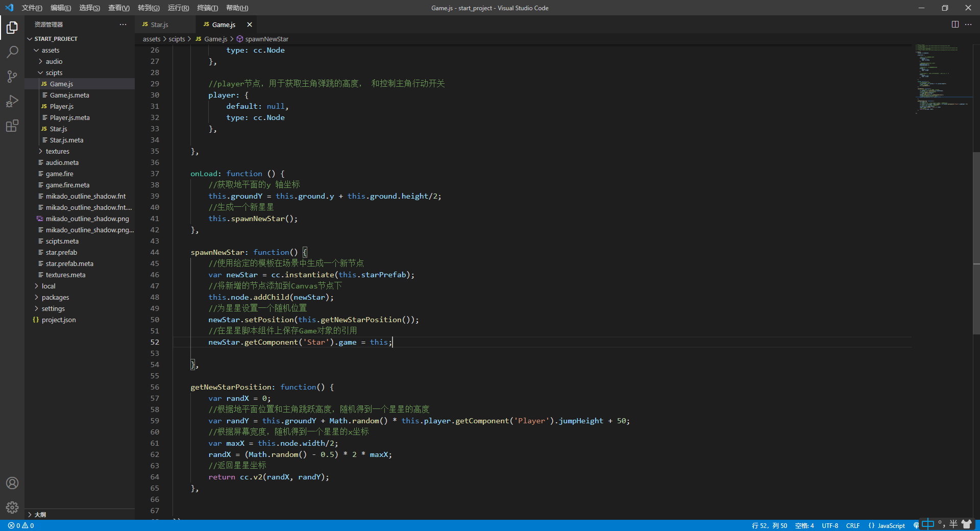Viewport: 980px width, 531px height.
Task: Open the Run and Debug view
Action: pos(12,101)
